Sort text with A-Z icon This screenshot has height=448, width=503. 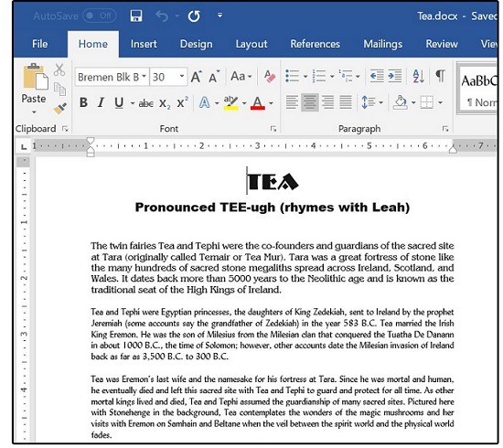[419, 76]
